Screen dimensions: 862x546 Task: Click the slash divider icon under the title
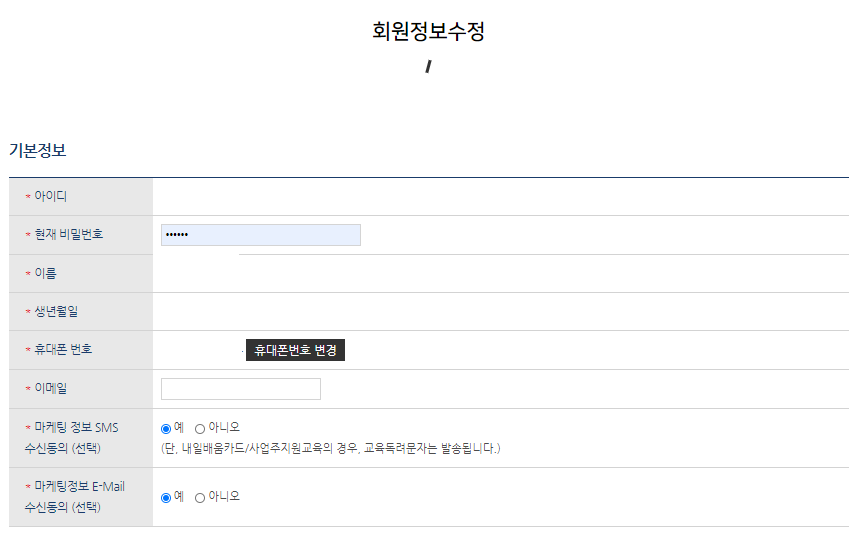[x=428, y=67]
